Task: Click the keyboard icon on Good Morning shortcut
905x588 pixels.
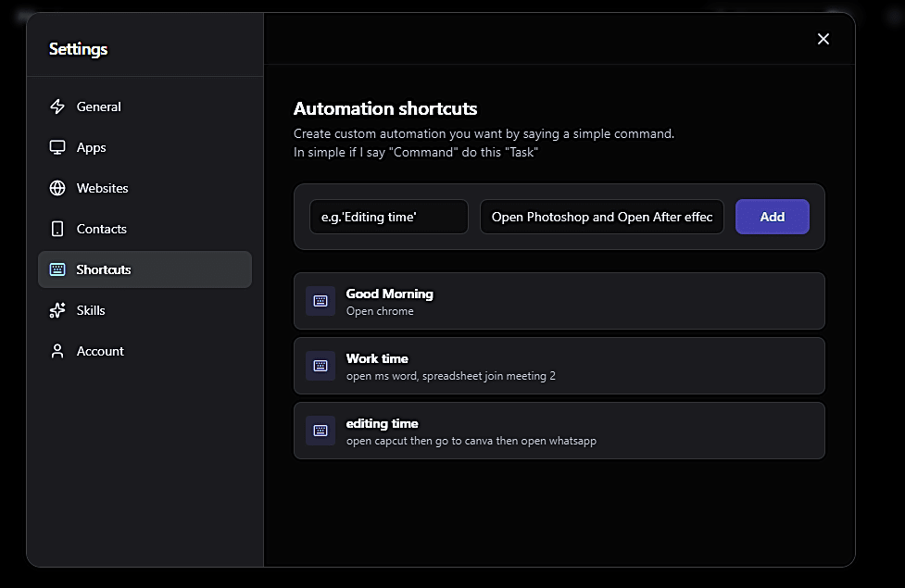Action: click(320, 301)
